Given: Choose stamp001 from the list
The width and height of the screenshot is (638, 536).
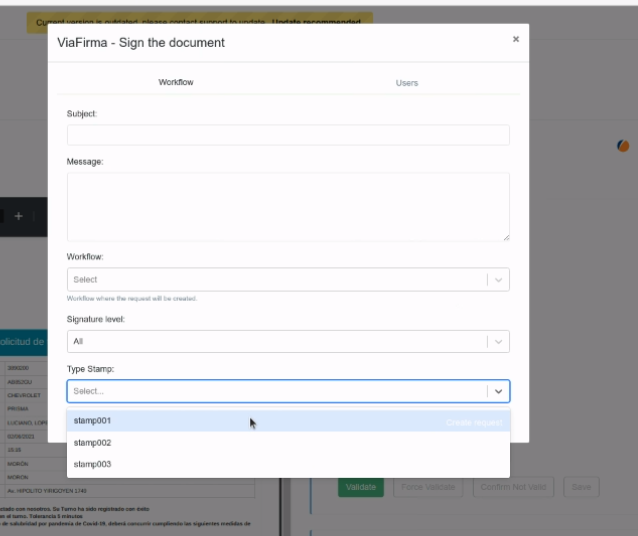Looking at the screenshot, I should click(x=93, y=421).
